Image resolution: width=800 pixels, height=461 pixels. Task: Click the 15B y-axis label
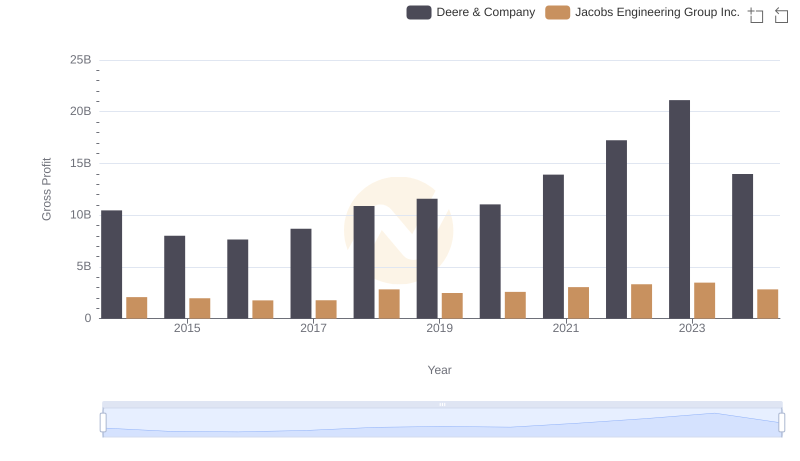[81, 163]
